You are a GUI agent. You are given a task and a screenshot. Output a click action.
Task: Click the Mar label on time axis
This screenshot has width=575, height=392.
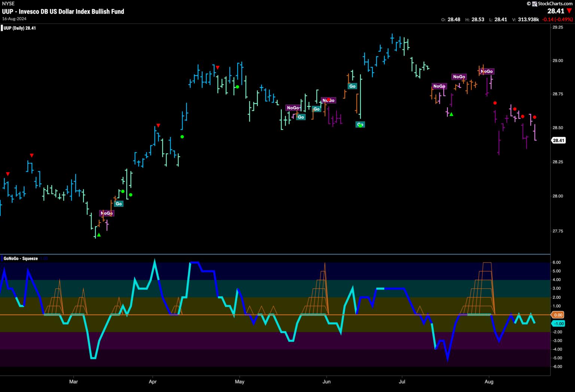(73, 382)
